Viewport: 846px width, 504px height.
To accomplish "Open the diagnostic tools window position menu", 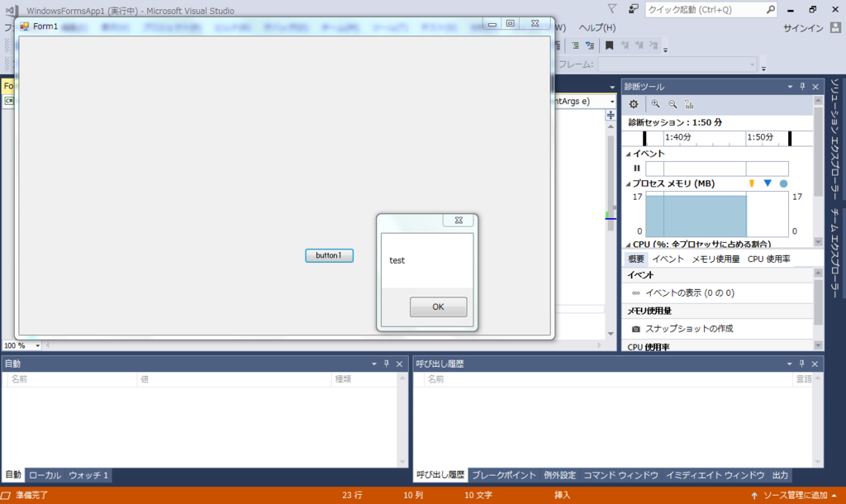I will [790, 86].
